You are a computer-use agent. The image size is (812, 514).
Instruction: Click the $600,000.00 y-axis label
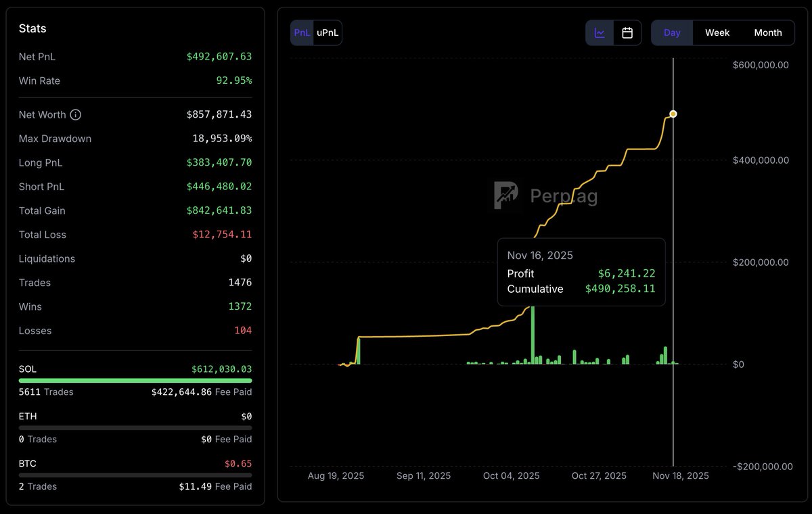point(761,65)
